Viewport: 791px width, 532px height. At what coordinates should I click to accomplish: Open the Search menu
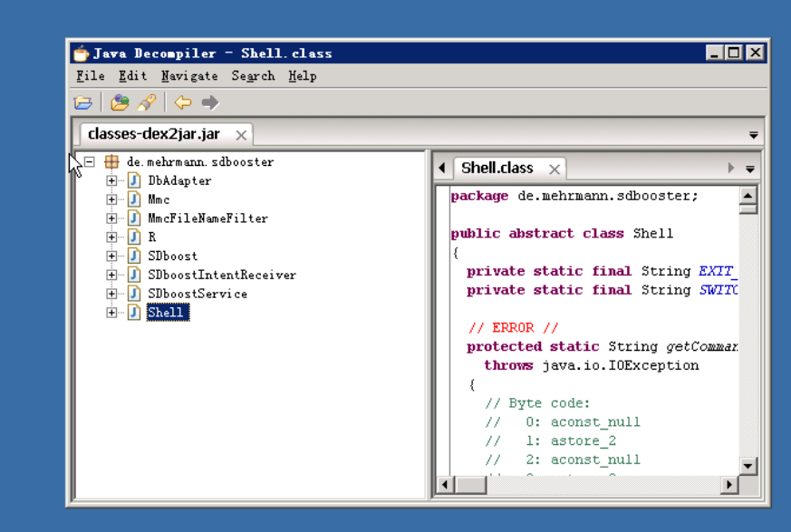[x=253, y=76]
